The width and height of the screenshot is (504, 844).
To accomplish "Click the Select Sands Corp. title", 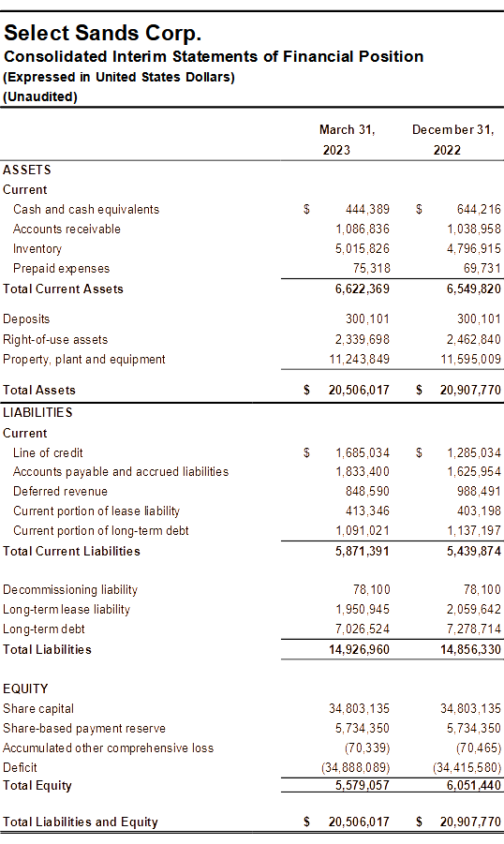I will coord(102,34).
